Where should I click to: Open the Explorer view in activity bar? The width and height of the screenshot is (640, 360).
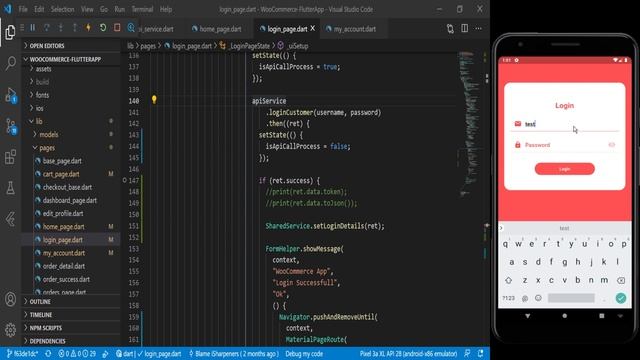pos(11,32)
